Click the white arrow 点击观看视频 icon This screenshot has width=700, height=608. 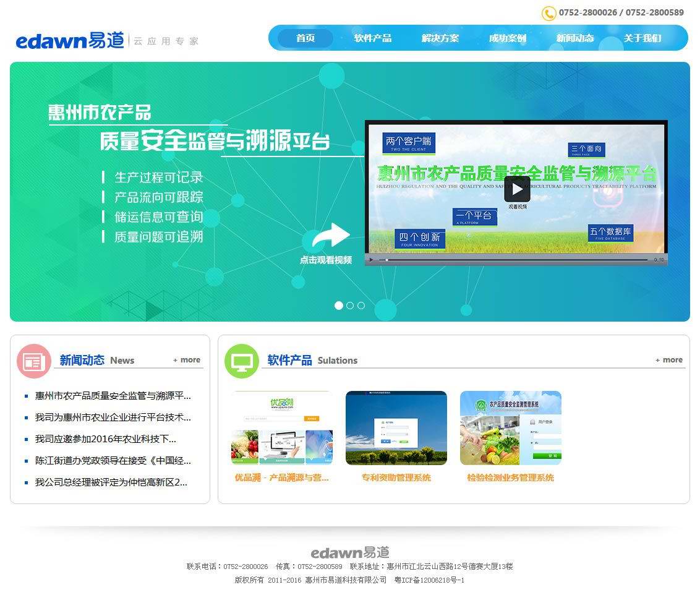[x=330, y=236]
